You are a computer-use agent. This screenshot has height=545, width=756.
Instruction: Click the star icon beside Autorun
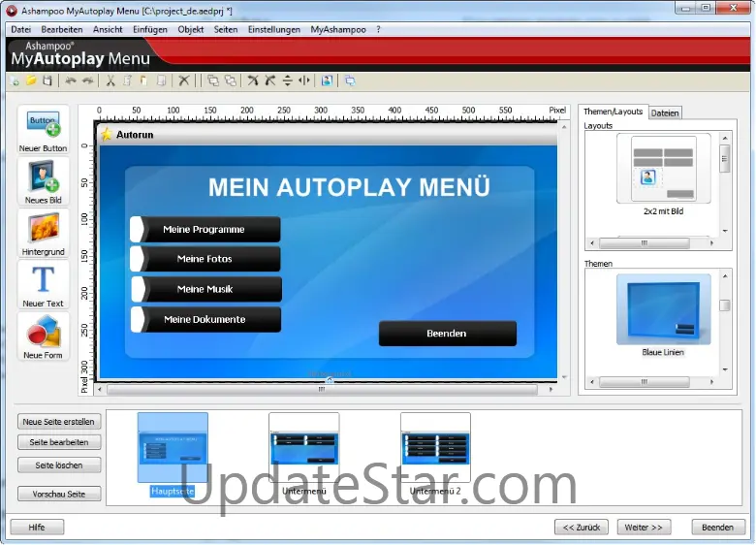pos(107,135)
